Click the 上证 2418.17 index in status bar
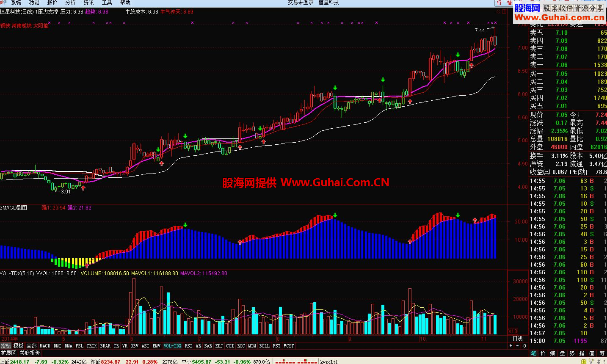Viewport: 607px width, 364px height. coord(15,361)
